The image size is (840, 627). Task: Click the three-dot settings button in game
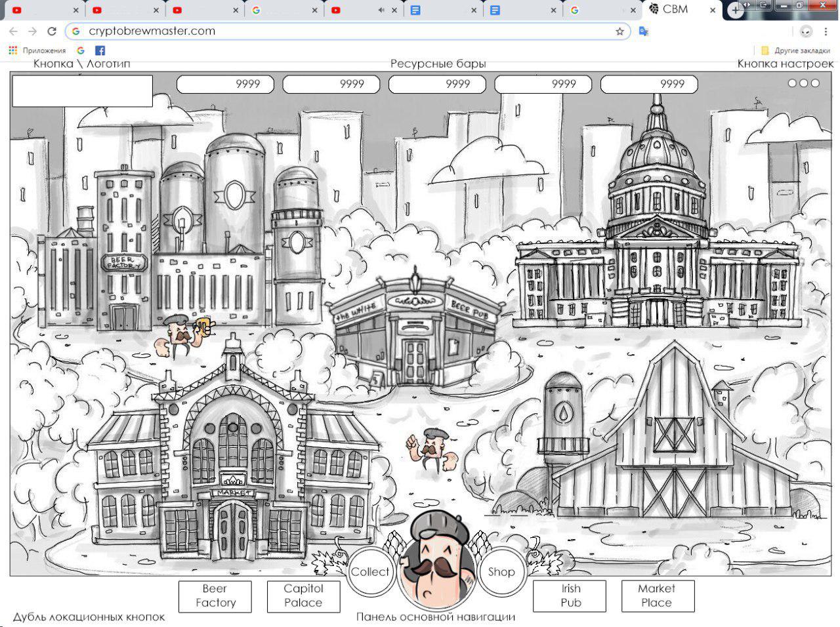803,83
